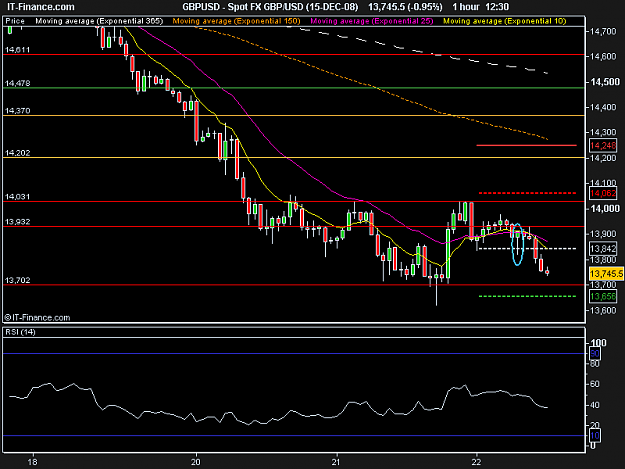Click the green 13,656 price tag
This screenshot has width=625, height=469.
tap(603, 296)
